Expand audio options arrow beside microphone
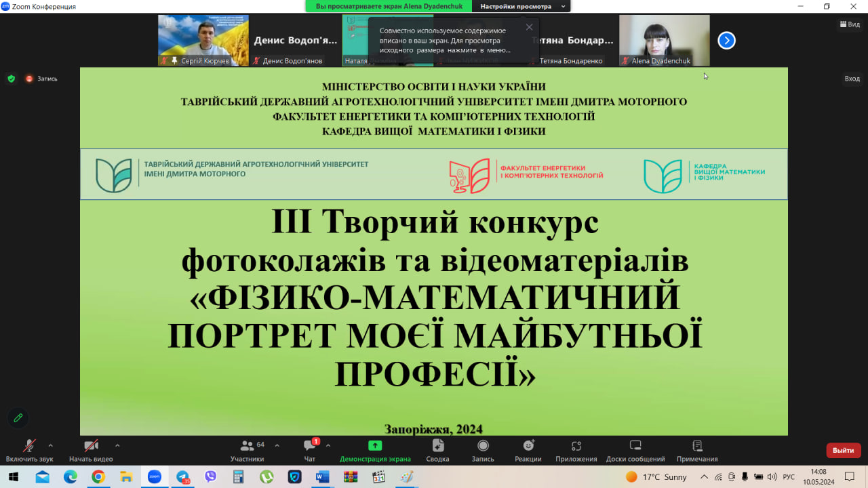Image resolution: width=868 pixels, height=488 pixels. coord(50,445)
